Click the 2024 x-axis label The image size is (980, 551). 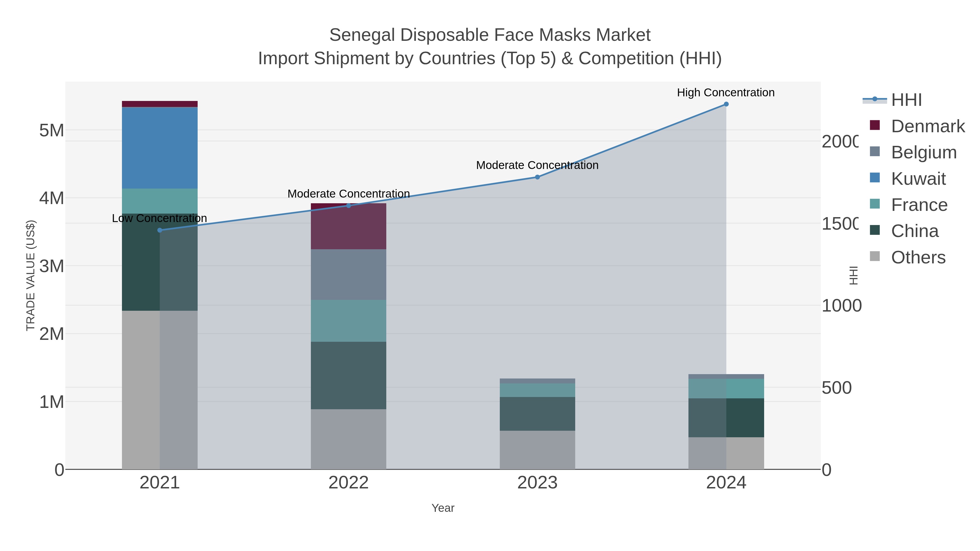(x=726, y=483)
